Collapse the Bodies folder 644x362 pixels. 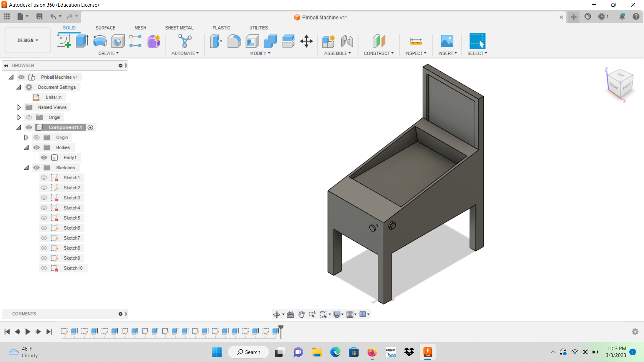click(26, 147)
